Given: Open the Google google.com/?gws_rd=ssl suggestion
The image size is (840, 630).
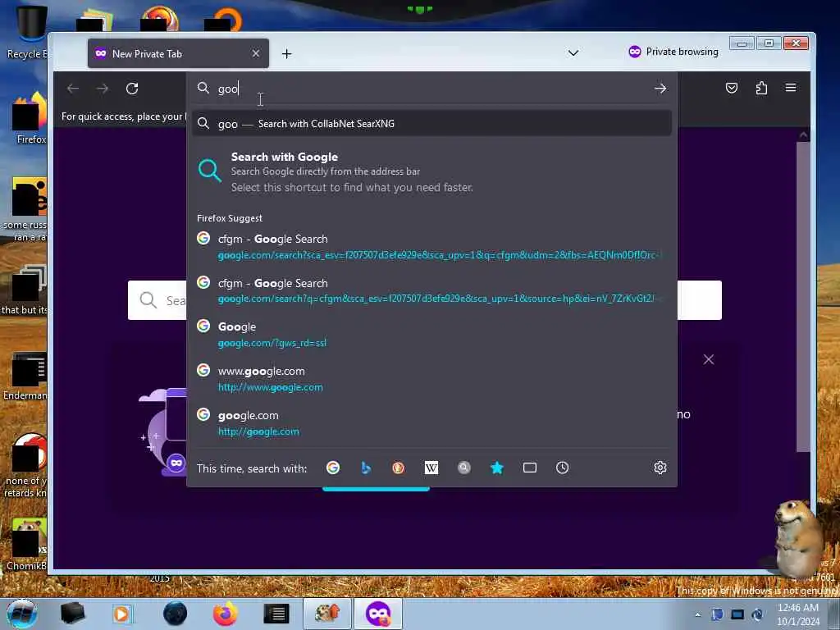Looking at the screenshot, I should (x=431, y=335).
